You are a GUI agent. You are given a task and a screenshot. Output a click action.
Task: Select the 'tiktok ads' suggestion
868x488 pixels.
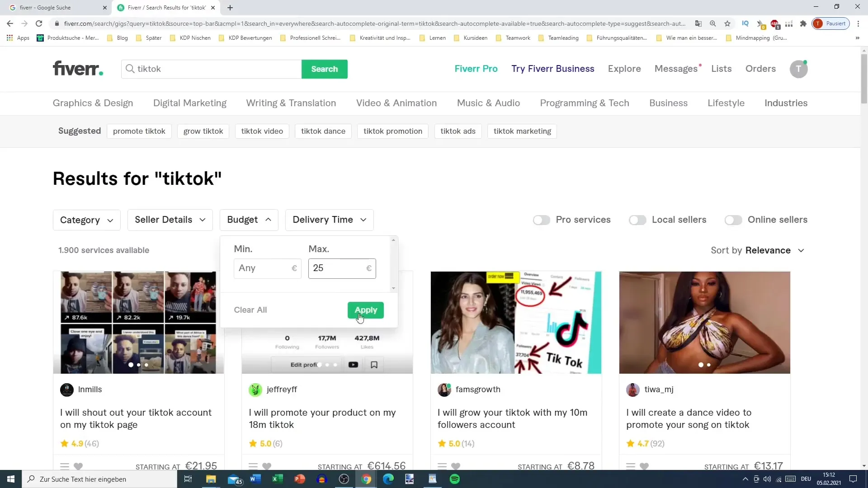[x=458, y=131]
